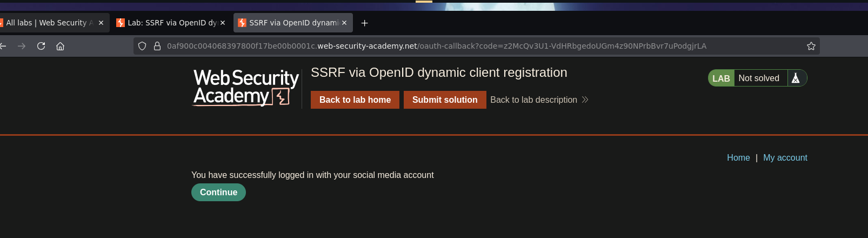Focus the URL address bar
Image resolution: width=868 pixels, height=238 pixels.
pos(477,46)
